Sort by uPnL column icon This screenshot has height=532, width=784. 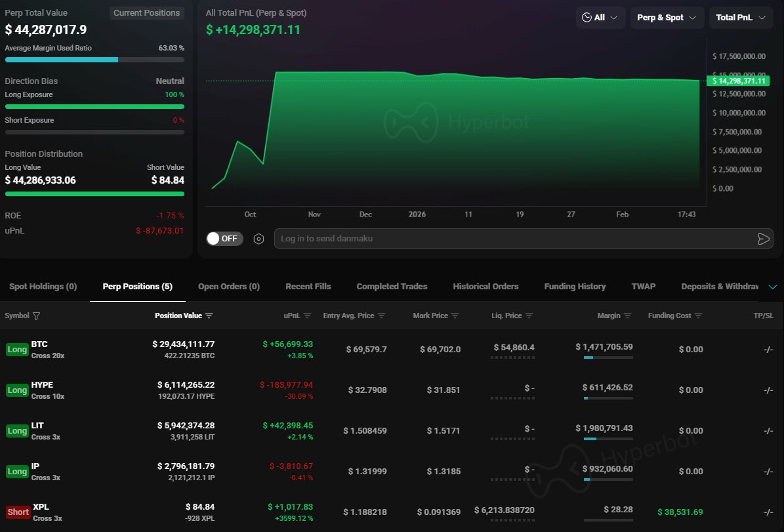tap(308, 316)
